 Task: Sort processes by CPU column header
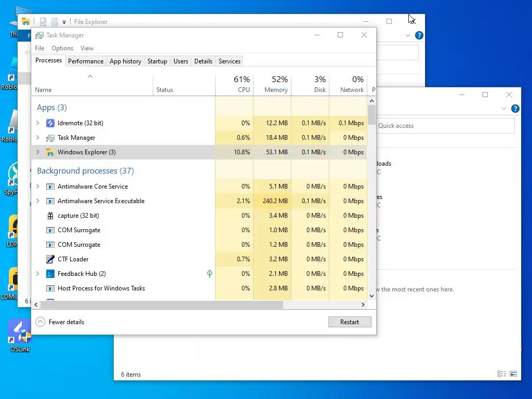[234, 84]
